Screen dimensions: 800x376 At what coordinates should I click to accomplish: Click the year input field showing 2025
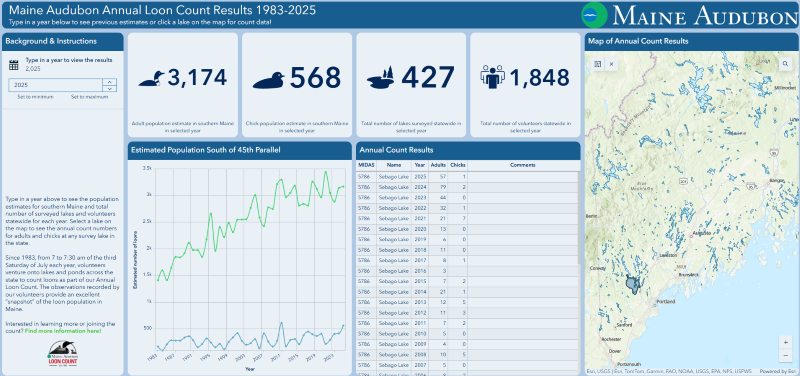[56, 85]
